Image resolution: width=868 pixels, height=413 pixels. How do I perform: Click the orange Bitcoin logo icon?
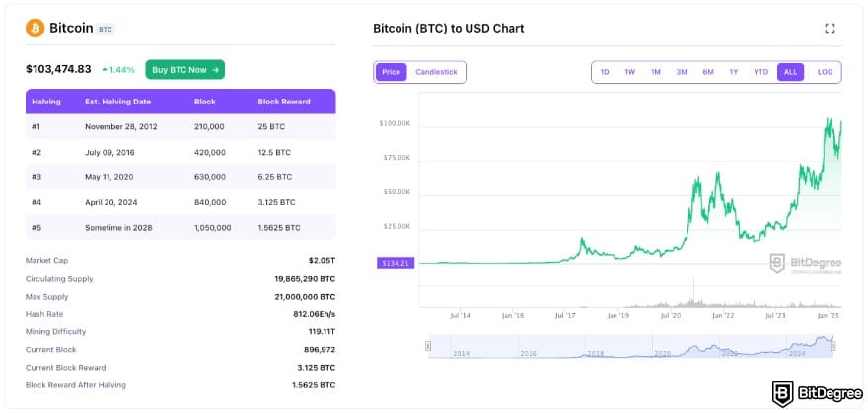35,29
